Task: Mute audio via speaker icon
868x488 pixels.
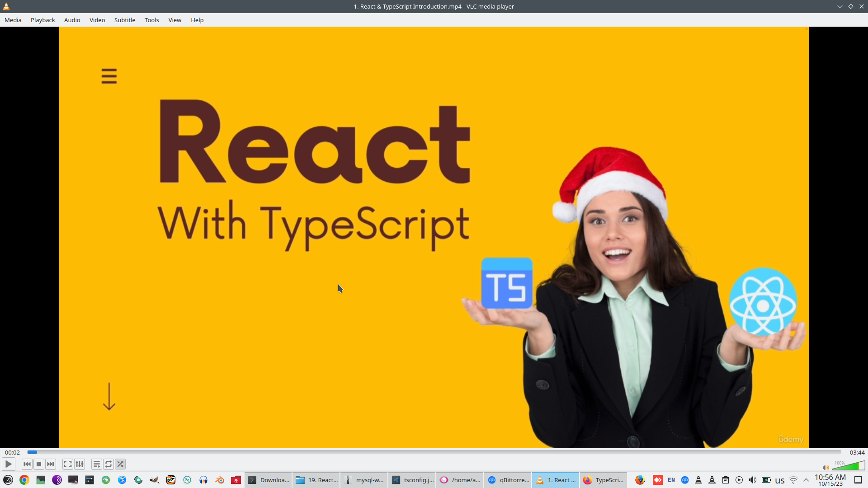Action: (826, 468)
